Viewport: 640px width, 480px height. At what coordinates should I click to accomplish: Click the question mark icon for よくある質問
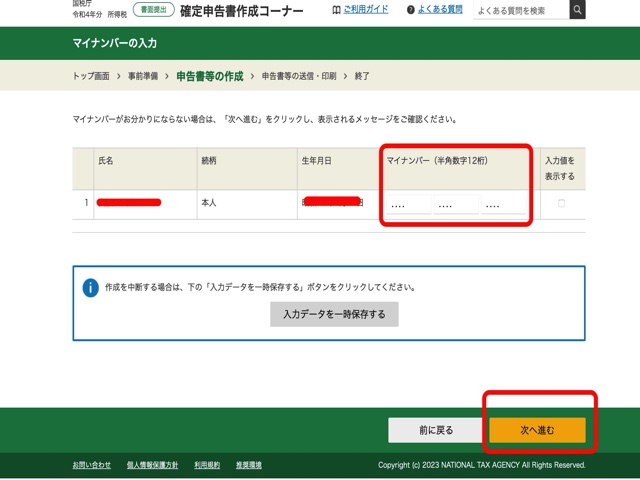click(411, 10)
